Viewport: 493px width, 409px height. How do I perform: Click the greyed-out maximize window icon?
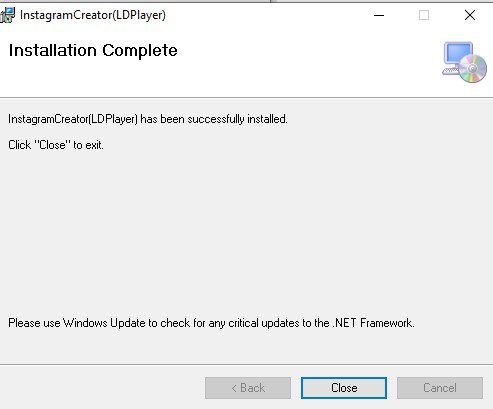(424, 15)
